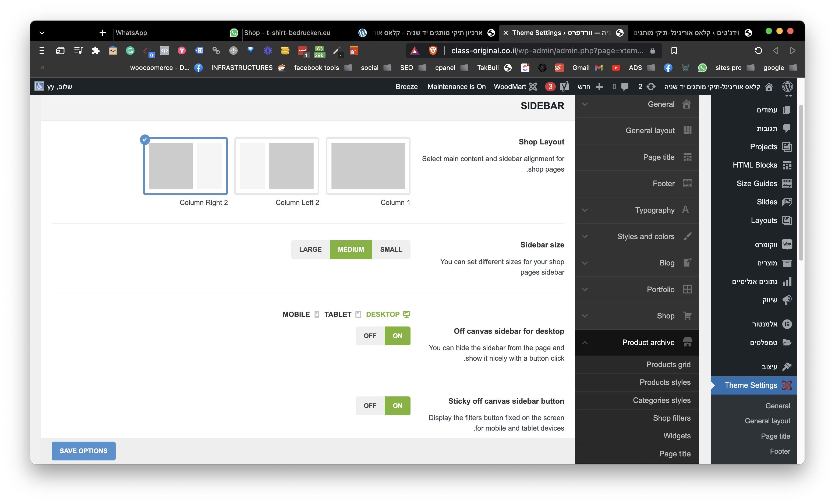The image size is (835, 504).
Task: Expand the Portfolio settings section
Action: [637, 289]
